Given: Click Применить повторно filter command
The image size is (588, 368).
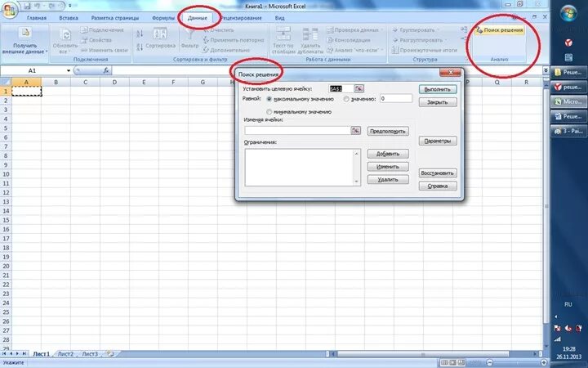Looking at the screenshot, I should point(234,40).
